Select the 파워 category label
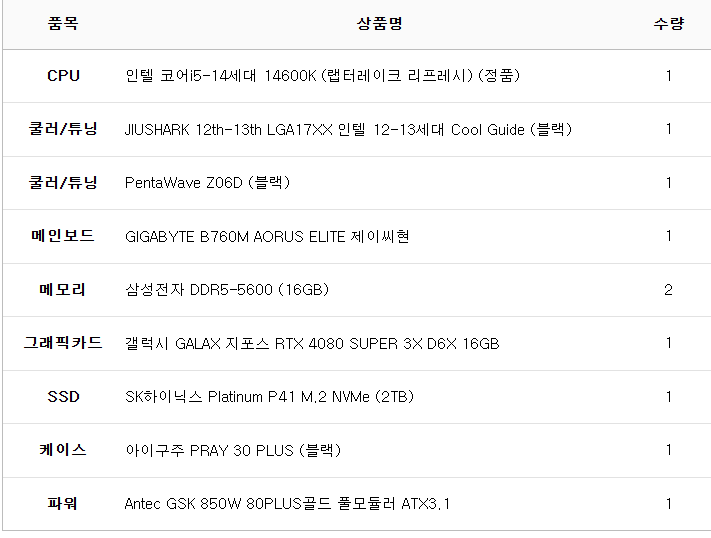This screenshot has height=538, width=711. point(63,504)
